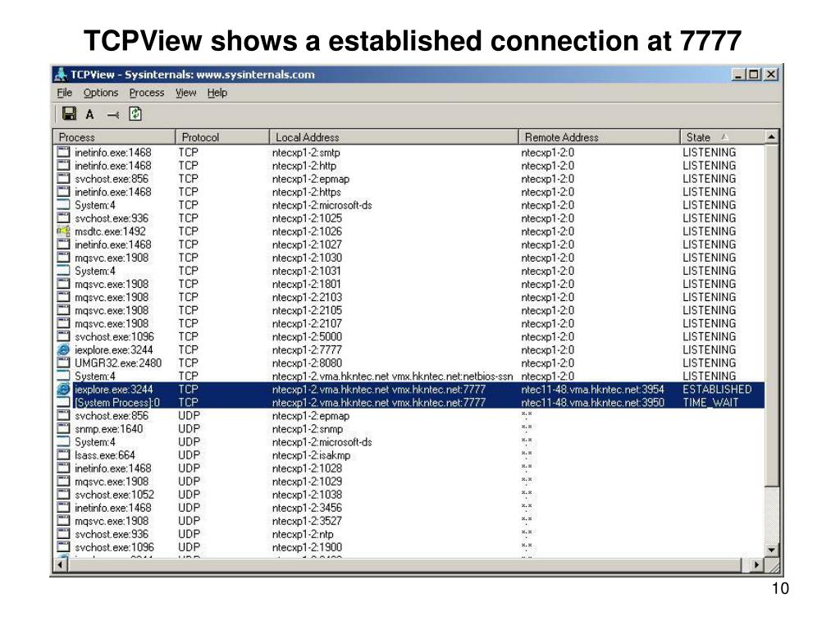Click the horizontal scrollbar left arrow
Viewport: 840px width, 630px height.
pyautogui.click(x=60, y=564)
